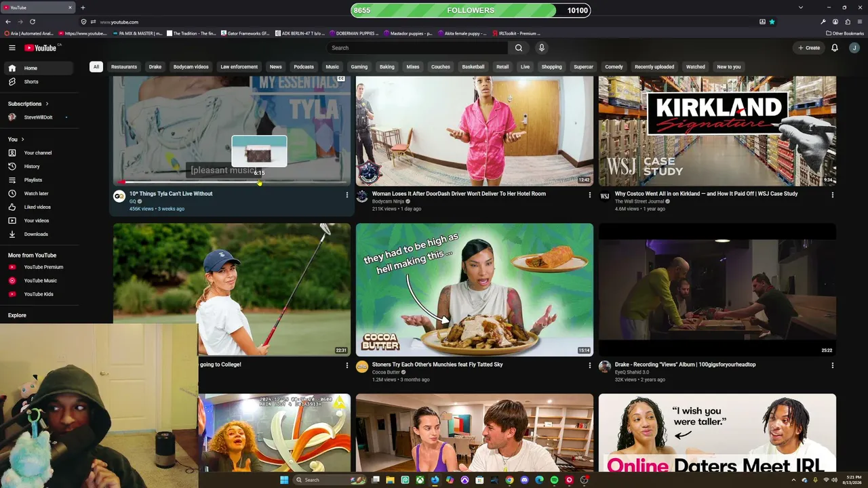The width and height of the screenshot is (868, 488).
Task: Open YouTube Kids from the sidebar
Action: 39,294
